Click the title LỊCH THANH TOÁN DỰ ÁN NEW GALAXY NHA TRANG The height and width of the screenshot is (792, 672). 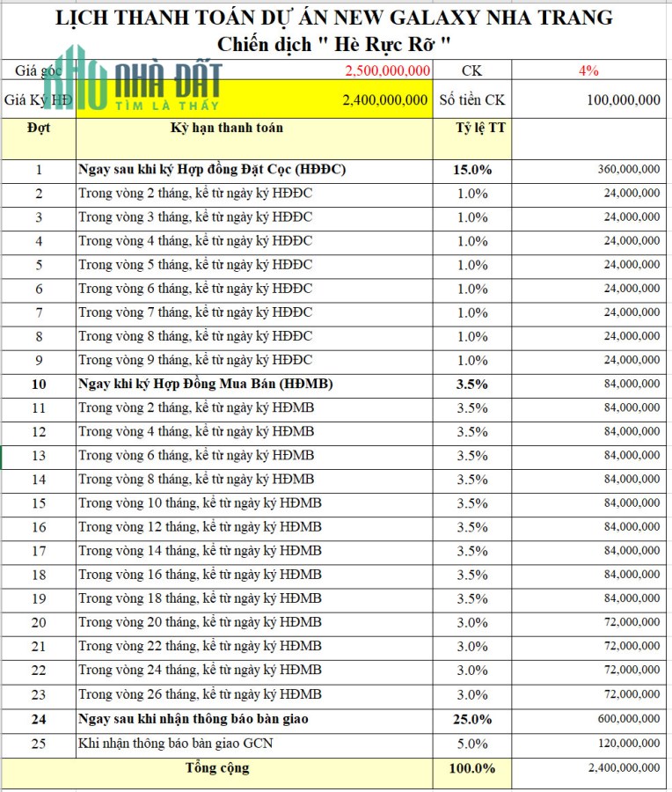coord(333,18)
